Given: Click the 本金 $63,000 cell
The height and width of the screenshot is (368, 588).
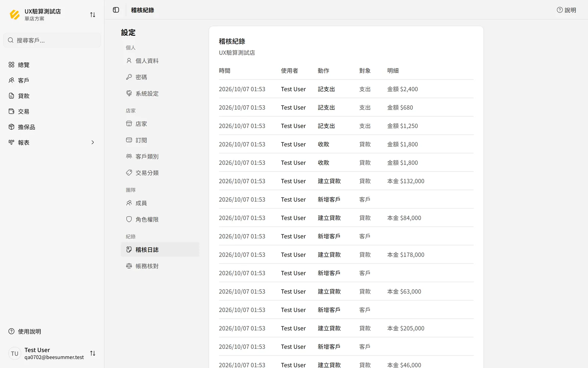Looking at the screenshot, I should pos(404,291).
